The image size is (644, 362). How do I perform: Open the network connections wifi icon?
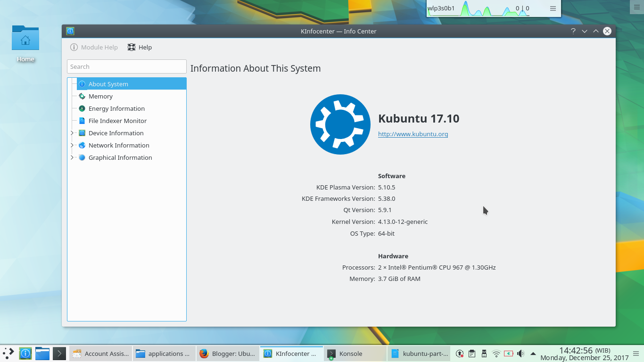(x=496, y=354)
